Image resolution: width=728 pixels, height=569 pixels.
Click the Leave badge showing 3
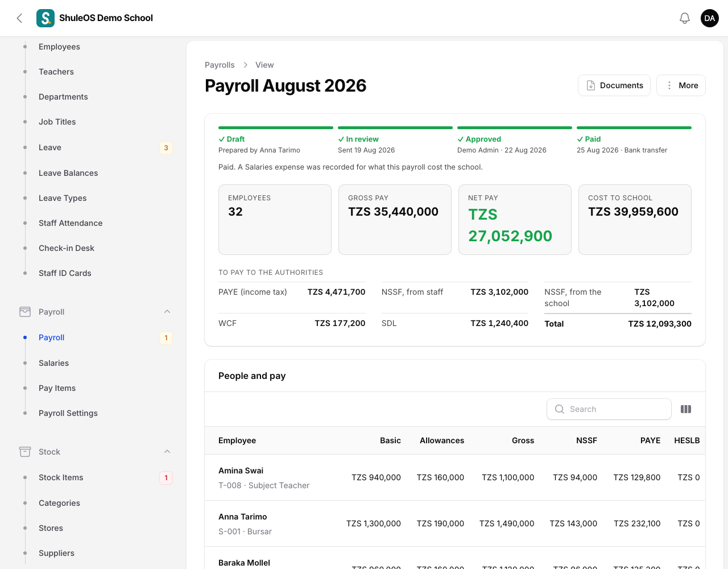(166, 147)
